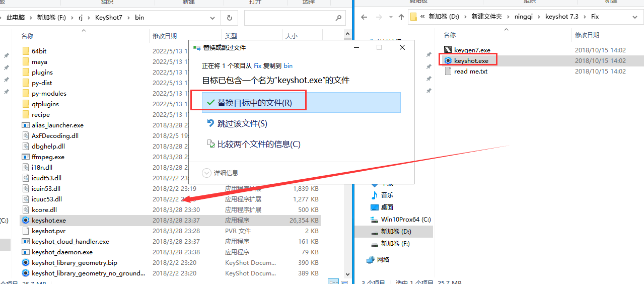The height and width of the screenshot is (284, 644).
Task: Sort bin files by 修改日期 column
Action: 165,36
